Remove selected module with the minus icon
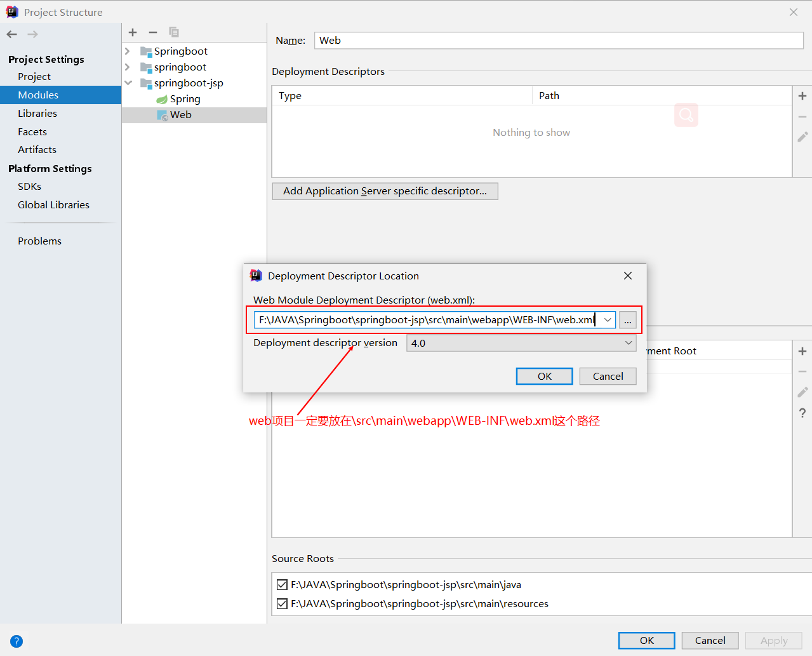The height and width of the screenshot is (656, 812). 153,32
